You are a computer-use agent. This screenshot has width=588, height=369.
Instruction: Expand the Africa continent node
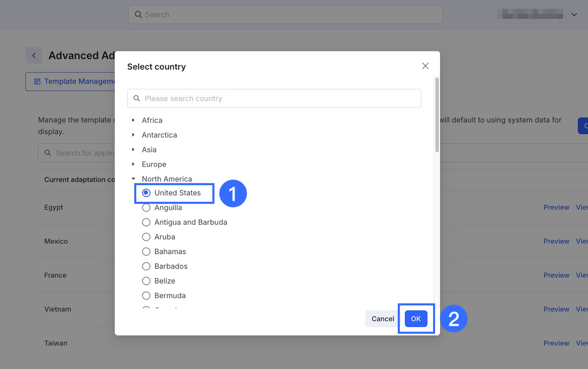click(133, 120)
